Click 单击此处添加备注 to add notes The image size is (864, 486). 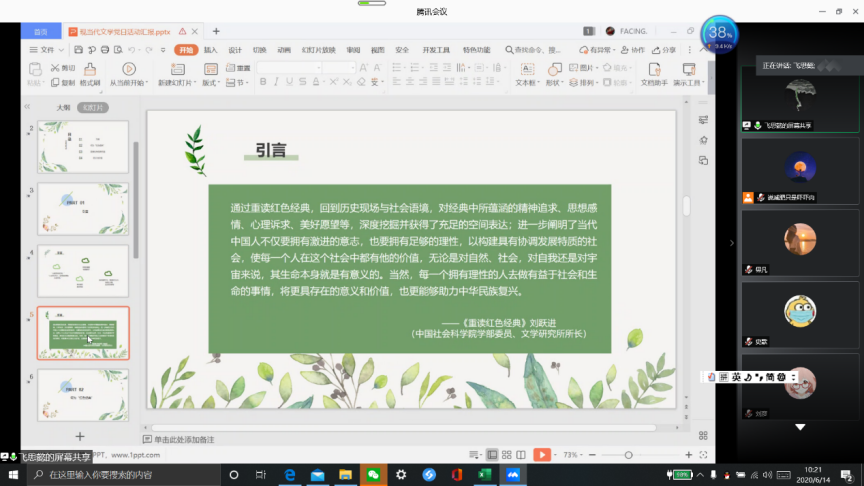(185, 439)
